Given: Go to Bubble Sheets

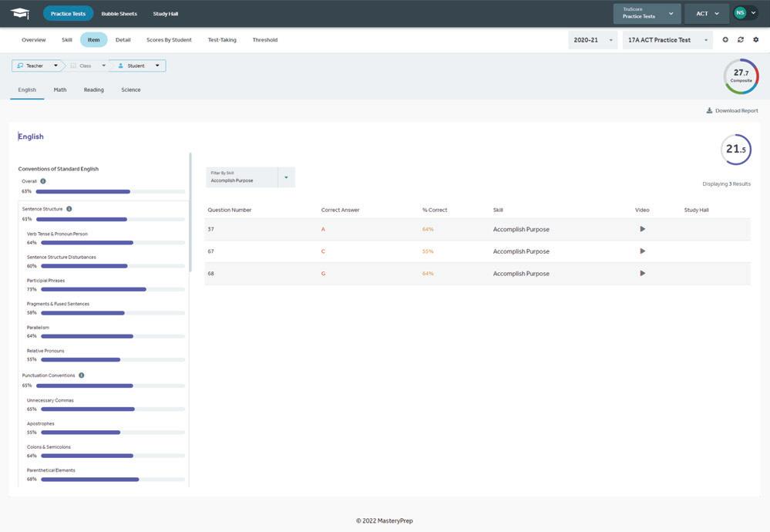Looking at the screenshot, I should pos(119,14).
